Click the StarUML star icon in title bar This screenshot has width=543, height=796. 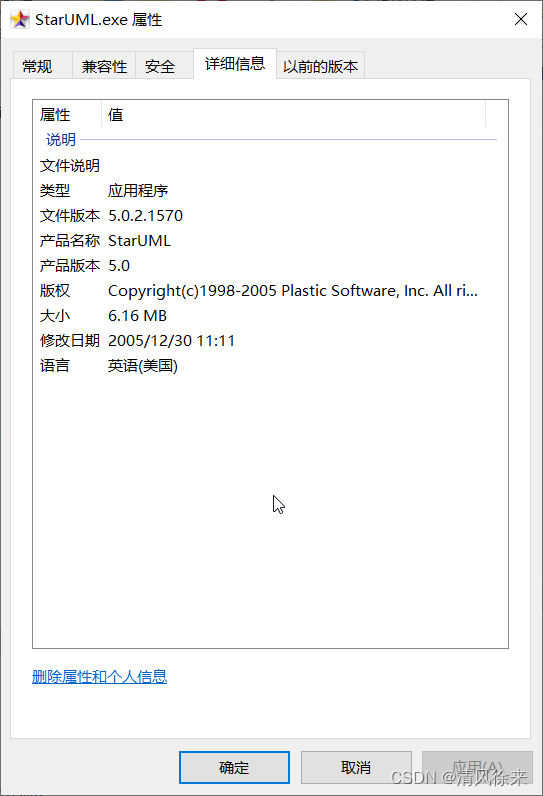(20, 19)
